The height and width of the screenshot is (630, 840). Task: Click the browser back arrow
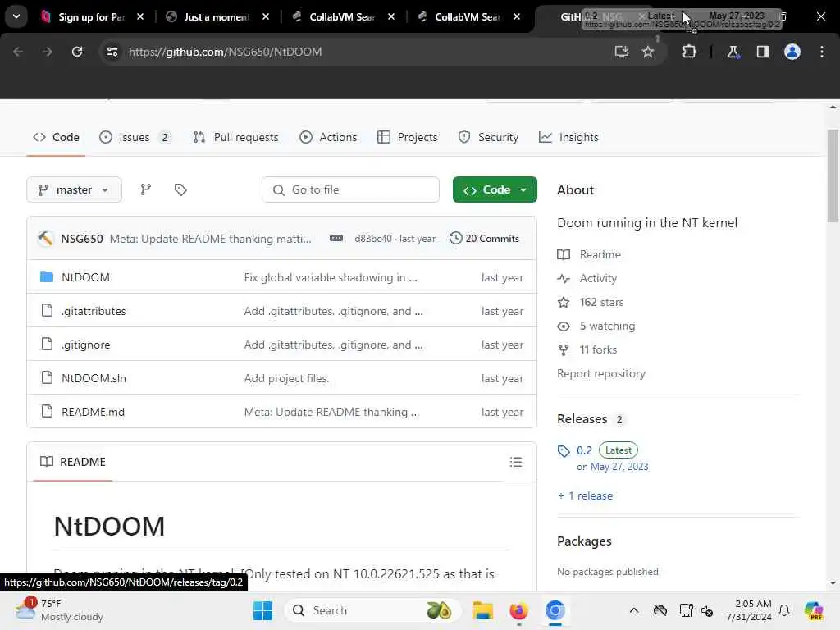18,52
